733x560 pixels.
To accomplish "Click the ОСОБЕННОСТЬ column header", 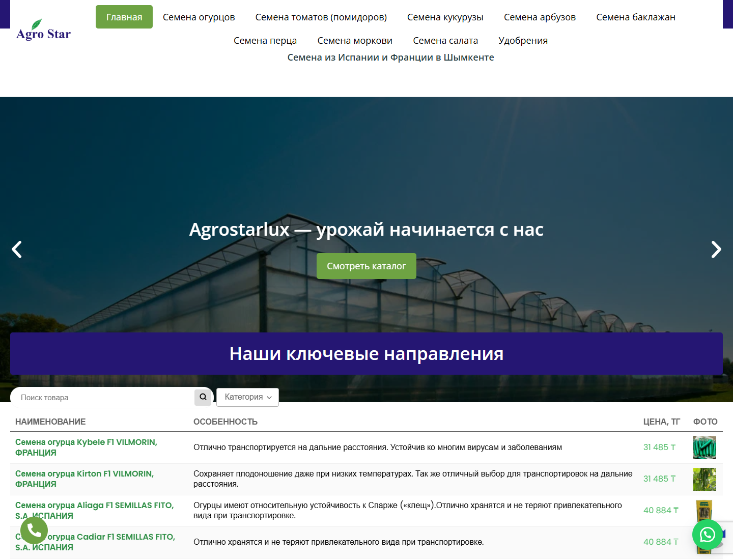I will click(225, 422).
